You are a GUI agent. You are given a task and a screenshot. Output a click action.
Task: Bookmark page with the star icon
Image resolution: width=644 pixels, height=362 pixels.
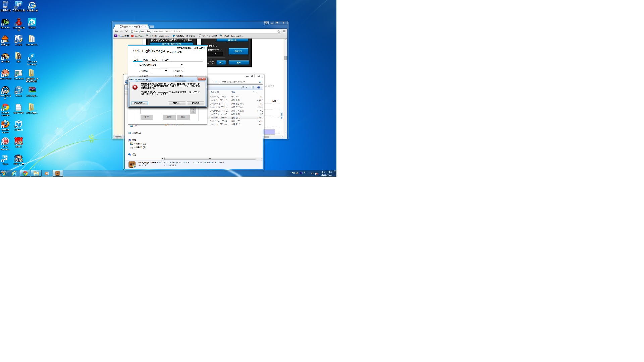(279, 32)
